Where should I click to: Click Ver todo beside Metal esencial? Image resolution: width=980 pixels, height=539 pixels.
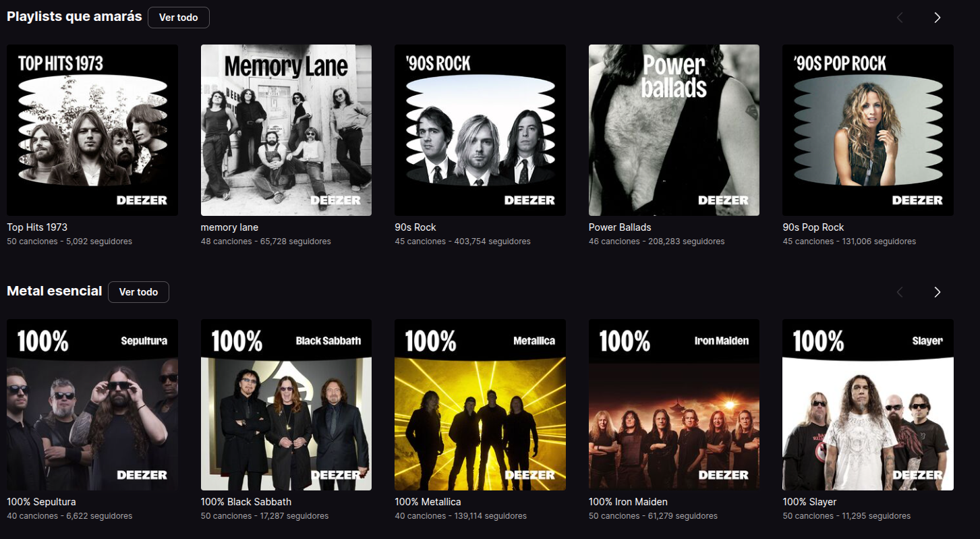click(x=138, y=292)
